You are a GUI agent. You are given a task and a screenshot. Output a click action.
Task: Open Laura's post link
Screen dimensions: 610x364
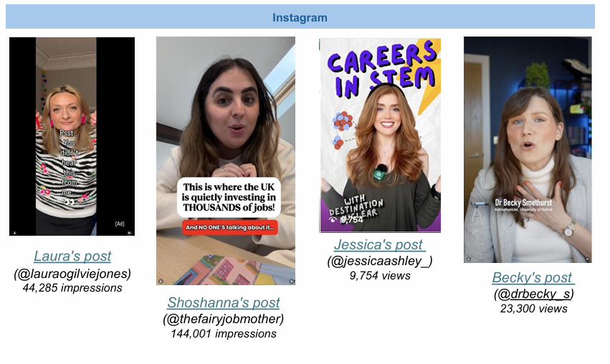[x=72, y=257]
